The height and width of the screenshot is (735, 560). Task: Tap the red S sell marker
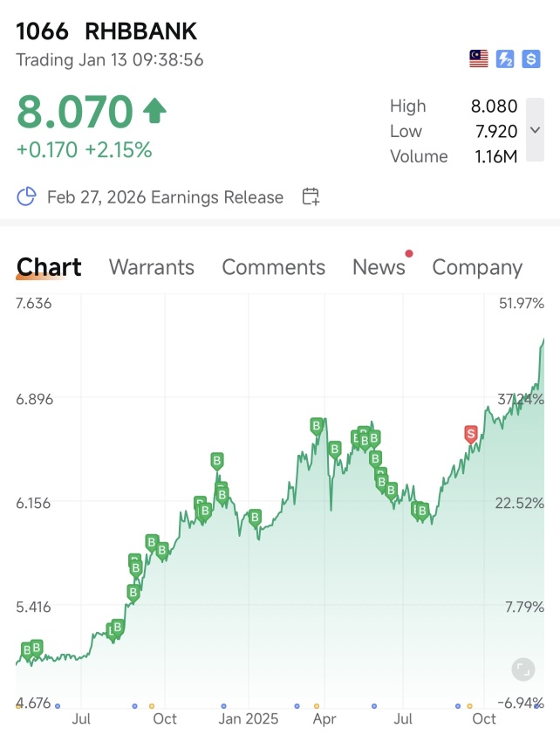pos(470,434)
